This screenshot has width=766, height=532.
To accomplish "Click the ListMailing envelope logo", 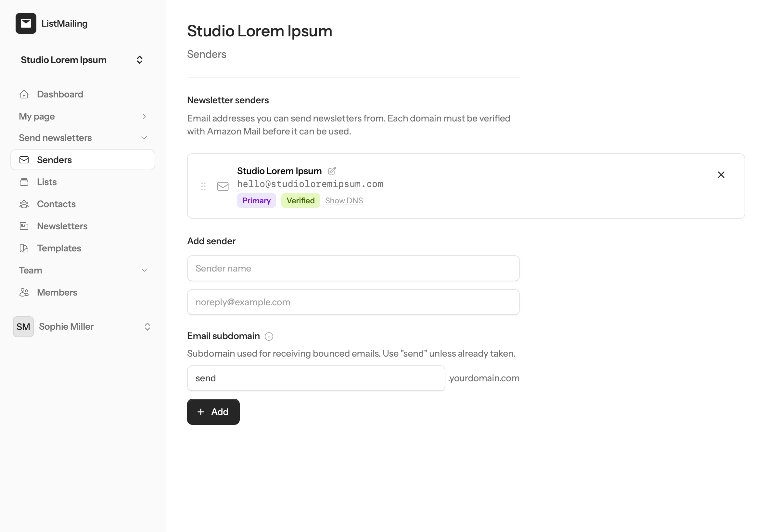I will click(x=26, y=23).
